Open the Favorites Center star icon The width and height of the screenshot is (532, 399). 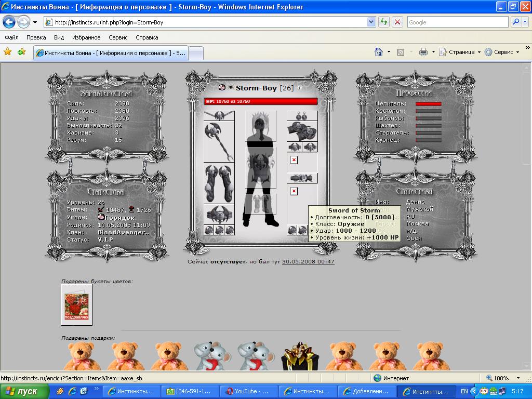7,52
